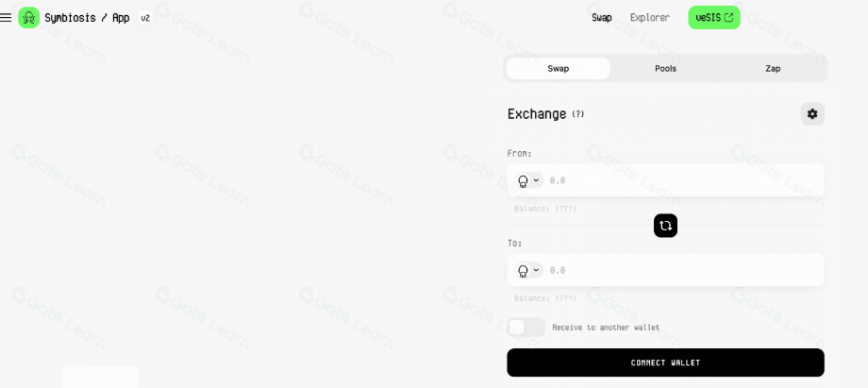Screen dimensions: 868x388
Task: Expand the To token selector dropdown
Action: point(528,270)
